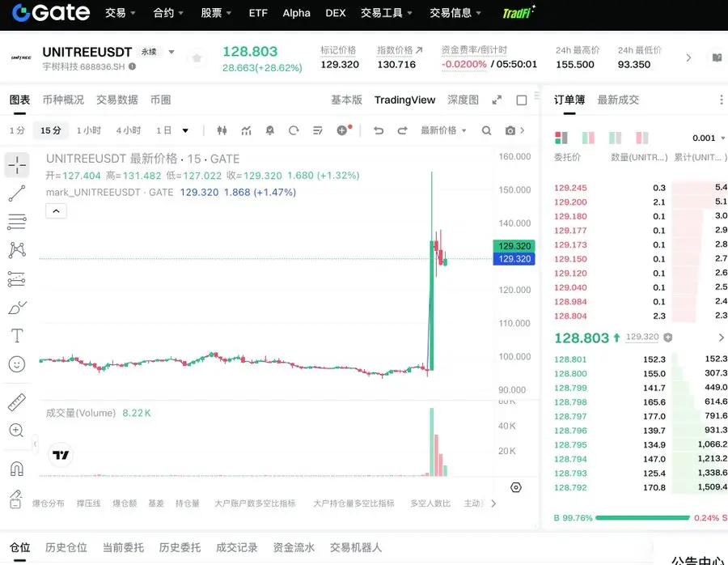728x565 pixels.
Task: Switch chart to 深度图 view
Action: point(463,100)
